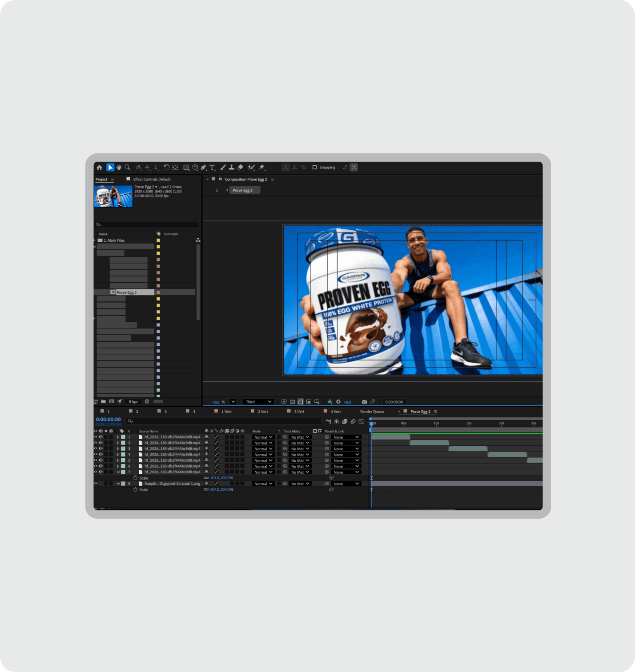Screen dimensions: 635x672
Task: Select the Brush tool
Action: [x=223, y=168]
